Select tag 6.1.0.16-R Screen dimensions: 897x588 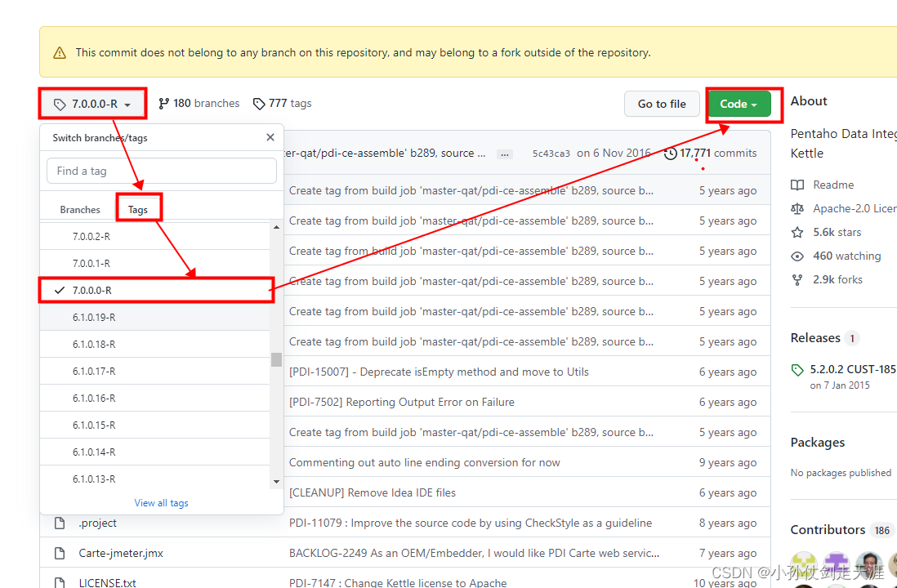click(x=154, y=398)
